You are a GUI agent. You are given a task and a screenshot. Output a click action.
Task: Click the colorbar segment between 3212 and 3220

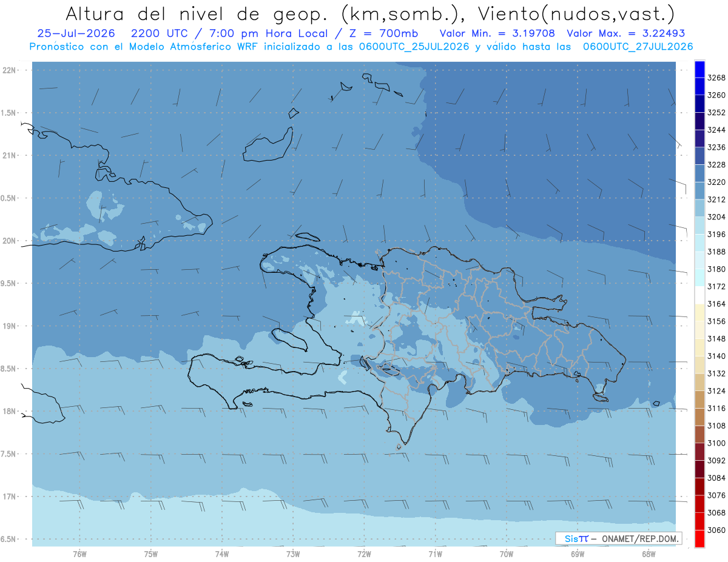699,190
